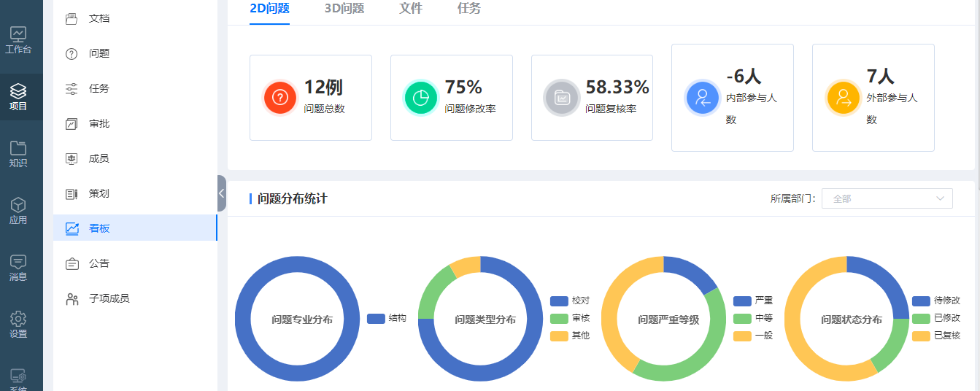The height and width of the screenshot is (391, 980).
Task: Open 审批 in the project menu
Action: [x=99, y=123]
